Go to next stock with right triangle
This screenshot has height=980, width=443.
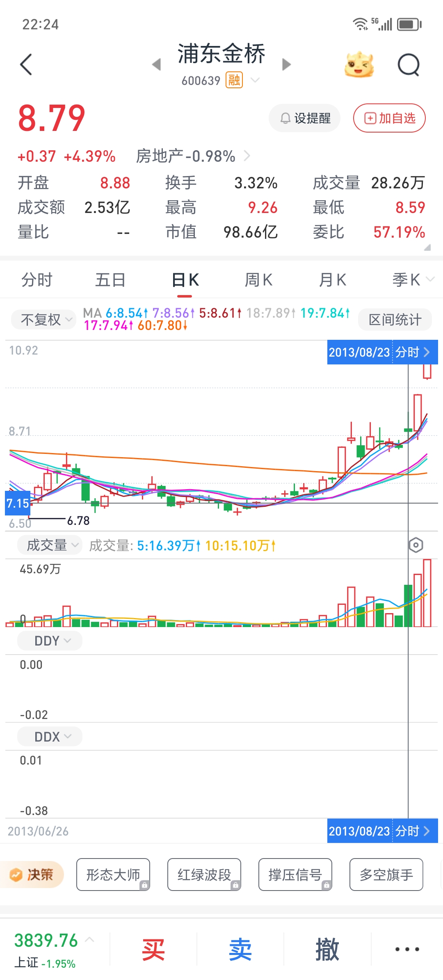click(x=286, y=64)
